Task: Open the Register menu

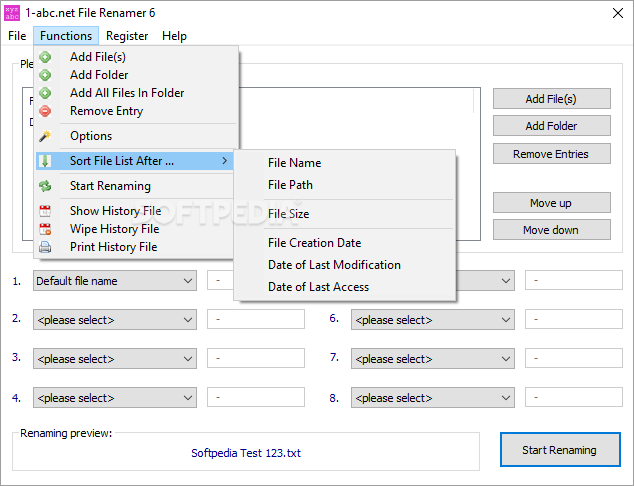Action: pyautogui.click(x=127, y=36)
